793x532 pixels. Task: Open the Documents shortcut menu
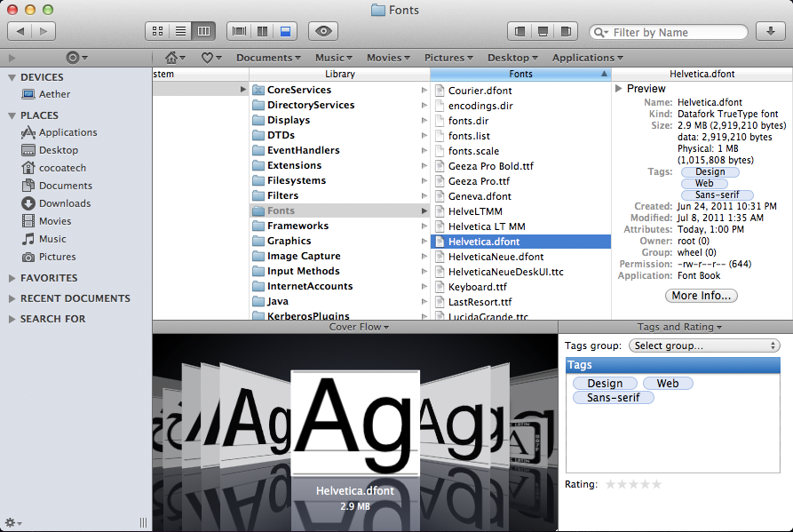pos(268,58)
